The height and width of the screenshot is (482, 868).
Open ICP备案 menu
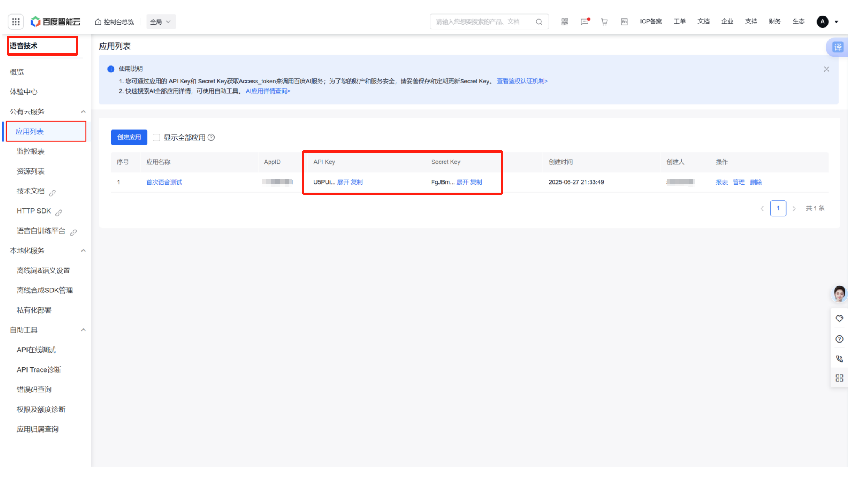click(x=651, y=21)
